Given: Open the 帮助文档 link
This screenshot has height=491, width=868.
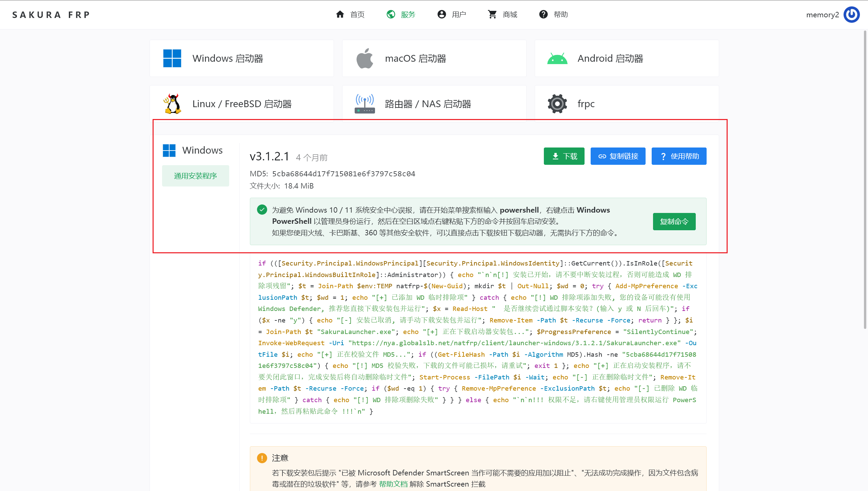Looking at the screenshot, I should 393,484.
